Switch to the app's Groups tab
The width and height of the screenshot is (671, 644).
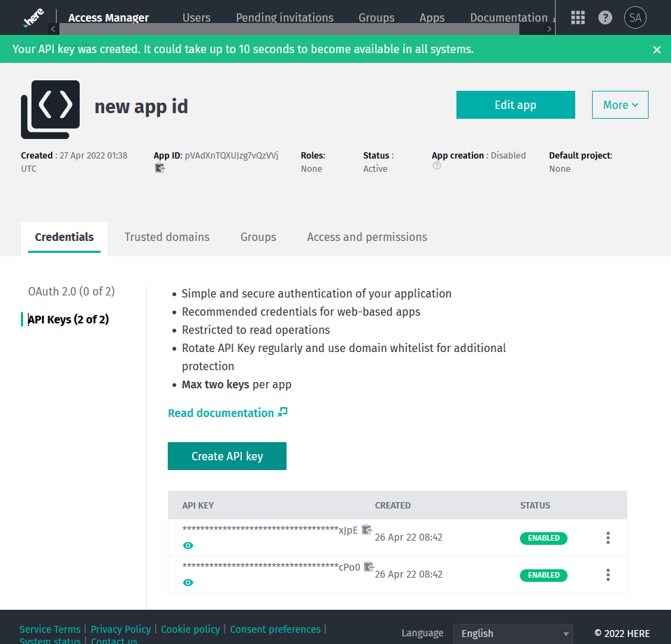(x=258, y=237)
